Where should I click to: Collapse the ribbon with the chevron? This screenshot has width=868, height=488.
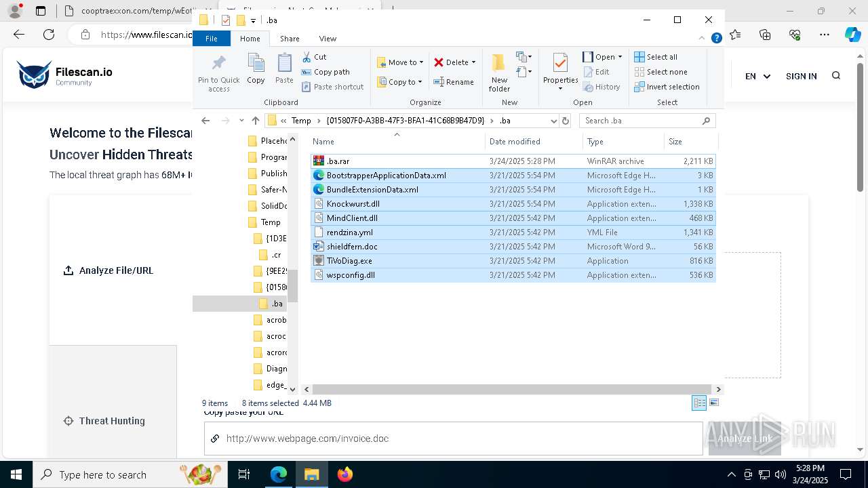702,39
